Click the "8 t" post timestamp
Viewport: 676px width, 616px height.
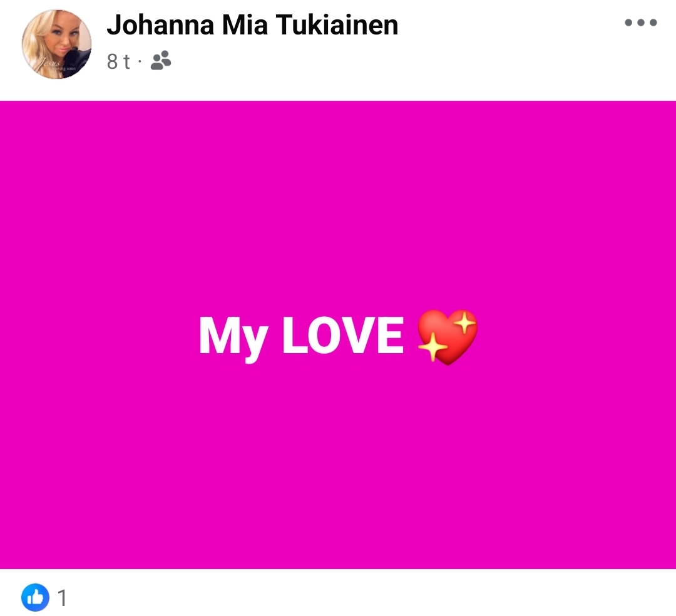coord(118,61)
